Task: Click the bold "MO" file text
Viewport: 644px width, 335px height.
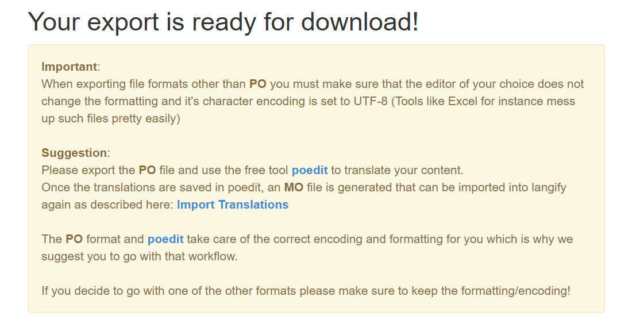Action: pyautogui.click(x=294, y=187)
